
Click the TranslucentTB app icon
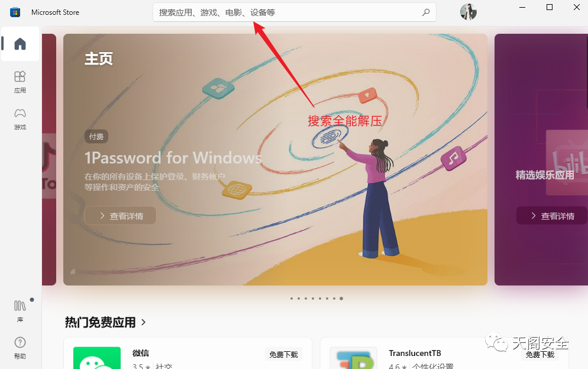[353, 358]
